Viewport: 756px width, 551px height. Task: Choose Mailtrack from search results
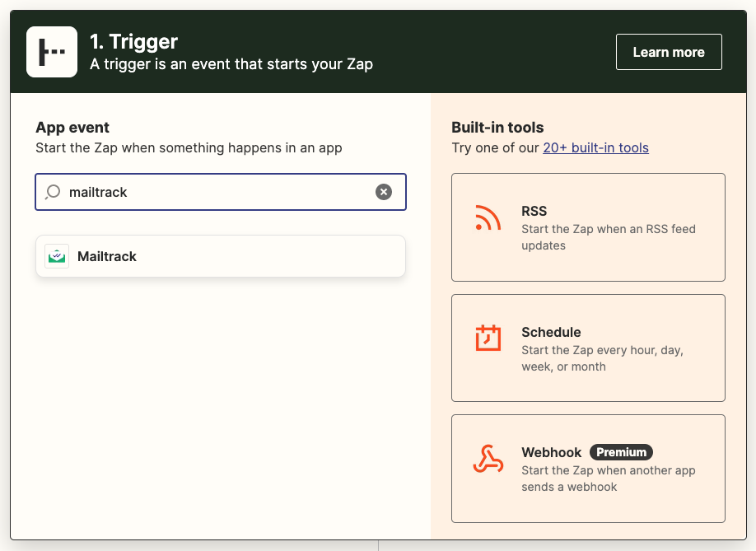pos(107,256)
